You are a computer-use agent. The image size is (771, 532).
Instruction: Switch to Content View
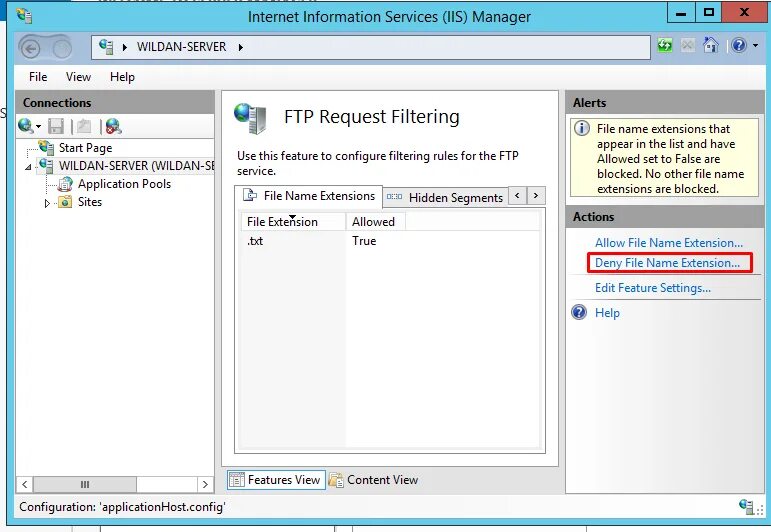pos(373,480)
